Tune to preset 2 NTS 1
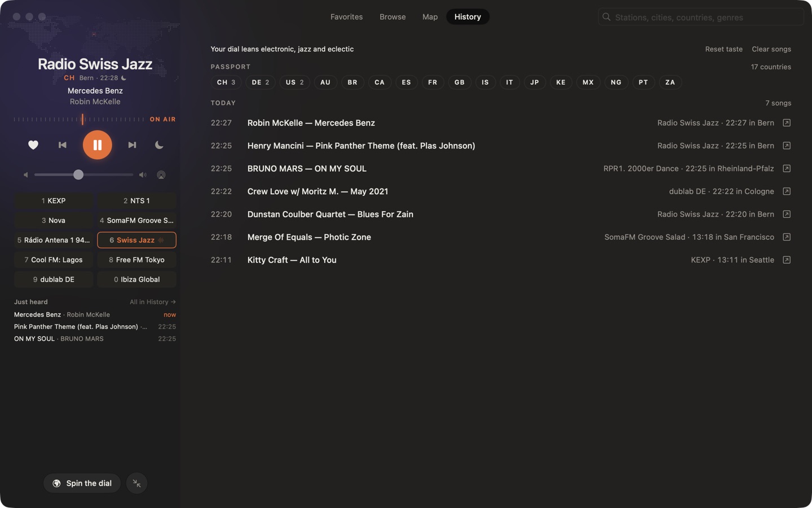Viewport: 812px width, 508px height. [137, 201]
